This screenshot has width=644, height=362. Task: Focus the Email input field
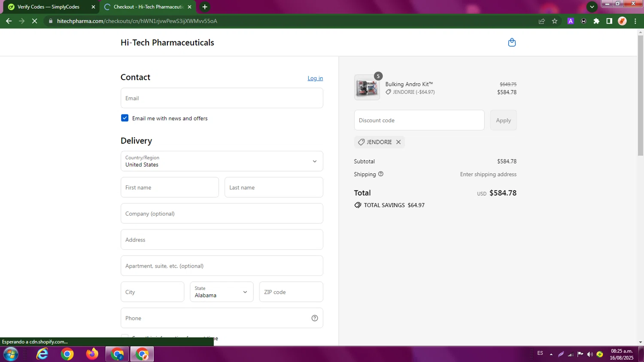(x=222, y=98)
